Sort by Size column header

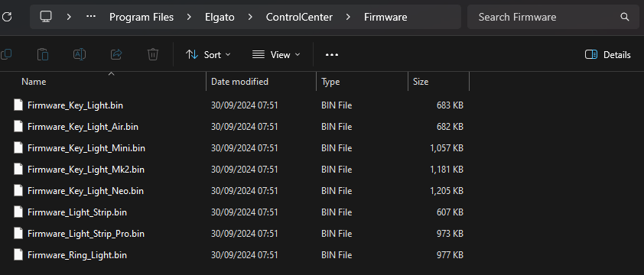pos(421,82)
